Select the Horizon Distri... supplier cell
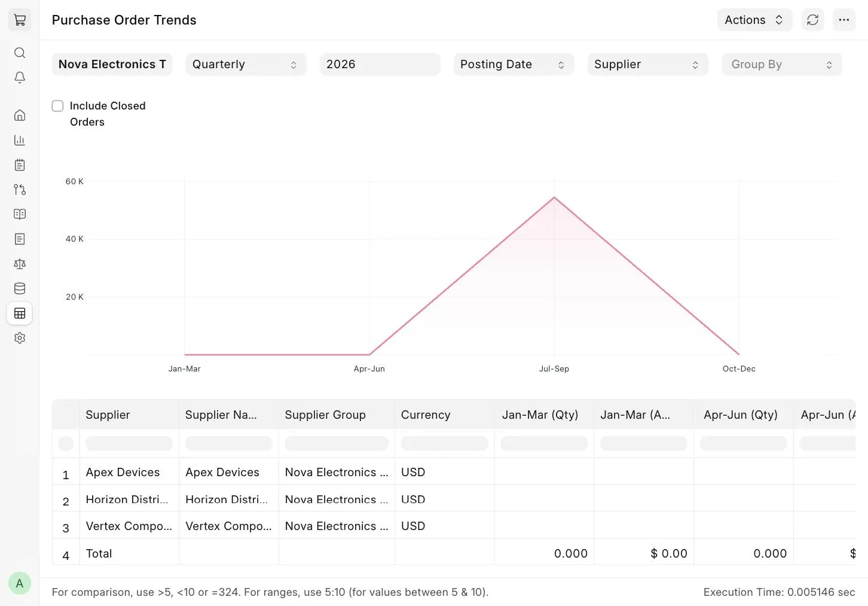 click(129, 499)
